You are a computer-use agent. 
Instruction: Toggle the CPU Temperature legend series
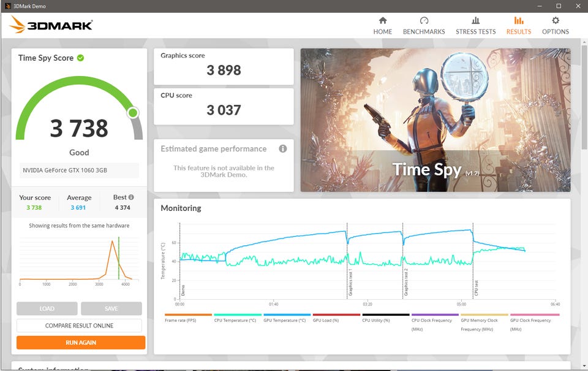click(238, 318)
